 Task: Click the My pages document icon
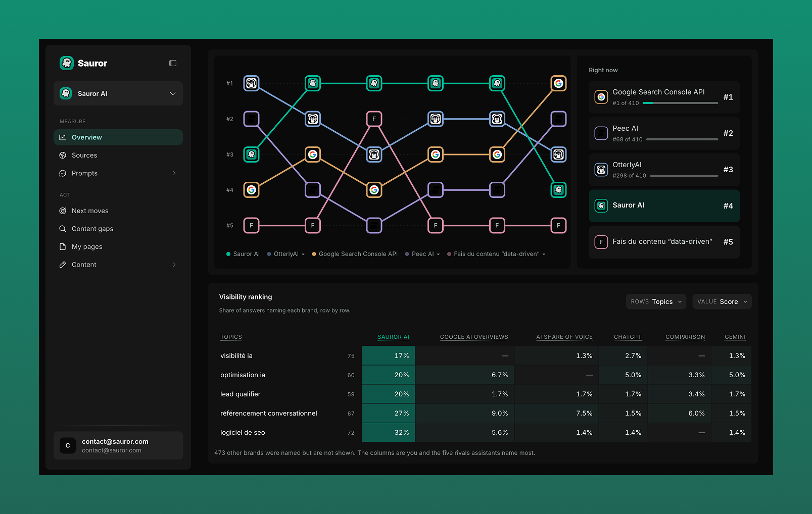[x=63, y=246]
